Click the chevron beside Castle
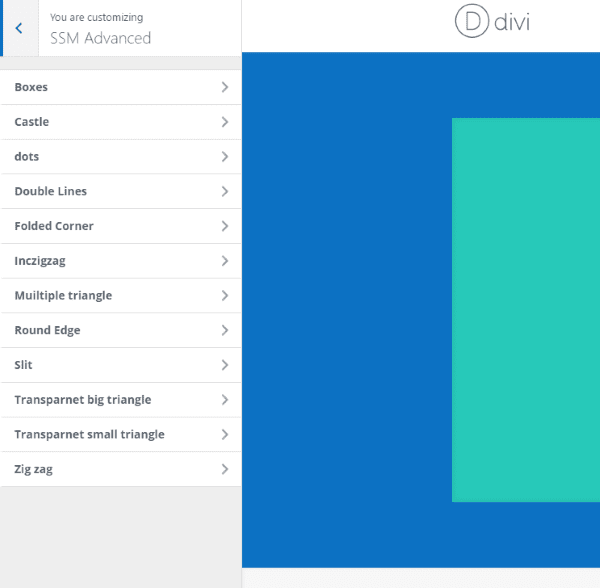 tap(225, 122)
